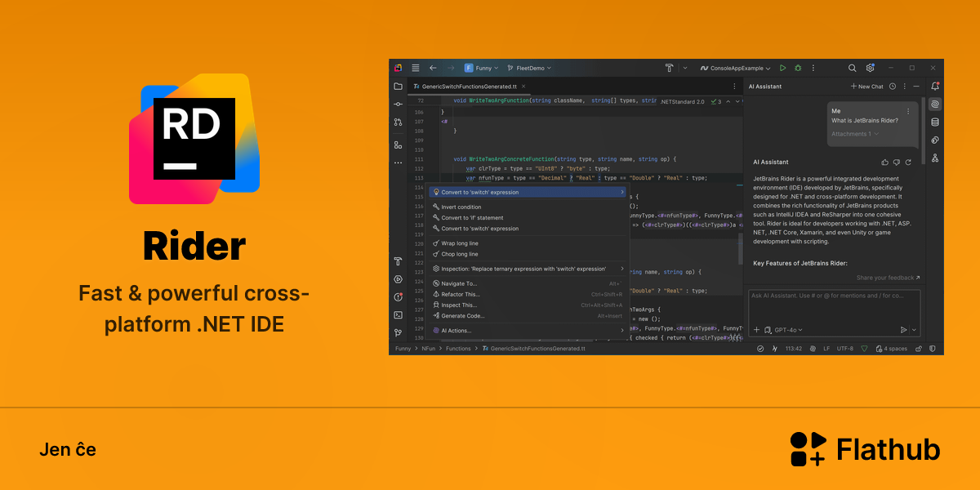Expand Attachments 1 in the chat message
This screenshot has height=490, width=980.
pyautogui.click(x=855, y=133)
